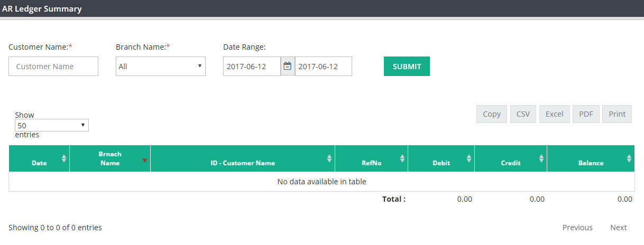This screenshot has height=245, width=644.
Task: Click the AR Ledger Summary title
Action: 42,8
